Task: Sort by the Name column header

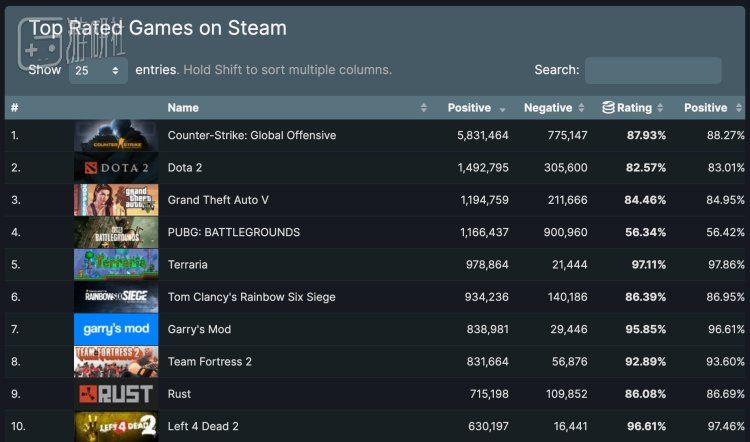Action: (x=183, y=108)
